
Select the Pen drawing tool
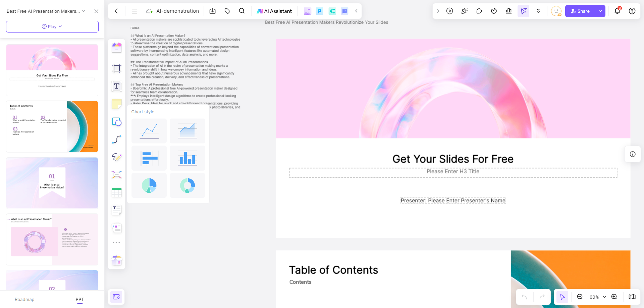(117, 157)
